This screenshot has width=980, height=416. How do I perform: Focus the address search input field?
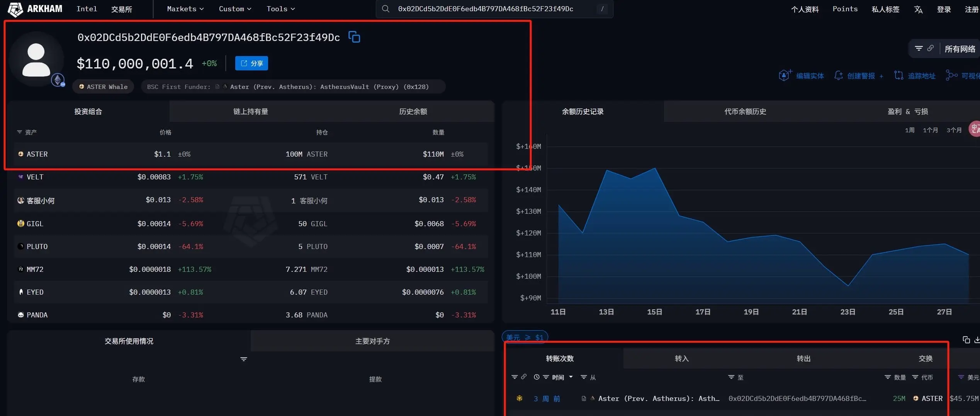(x=494, y=9)
